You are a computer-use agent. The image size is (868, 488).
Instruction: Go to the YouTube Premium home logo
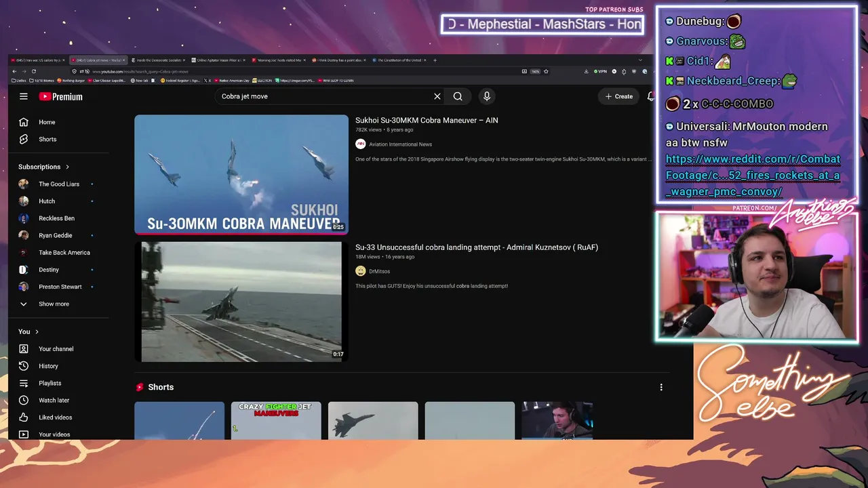60,96
